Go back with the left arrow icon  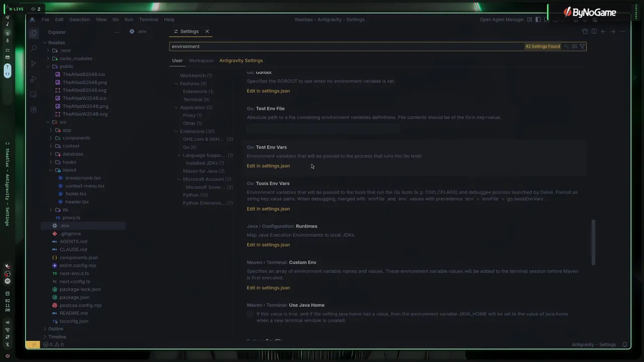tap(603, 31)
